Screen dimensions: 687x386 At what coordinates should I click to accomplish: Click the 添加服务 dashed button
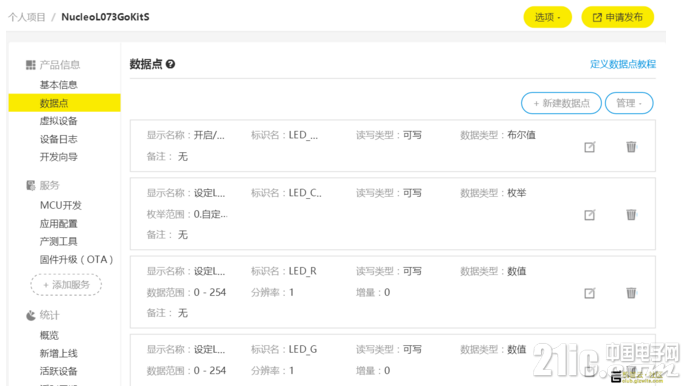click(66, 285)
